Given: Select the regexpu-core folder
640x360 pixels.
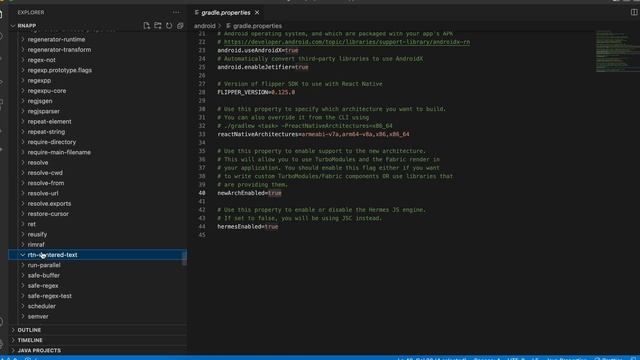Looking at the screenshot, I should coord(47,91).
